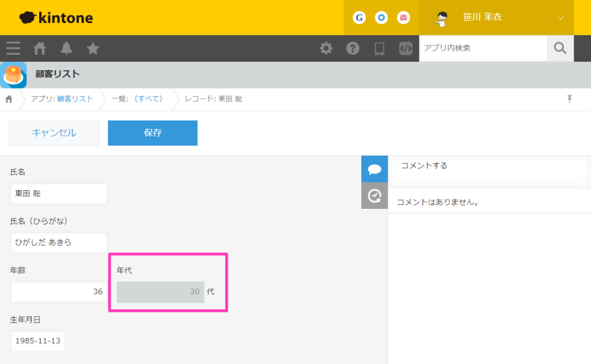This screenshot has height=364, width=591.
Task: Click the 生年月日 field label
Action: pyautogui.click(x=25, y=320)
